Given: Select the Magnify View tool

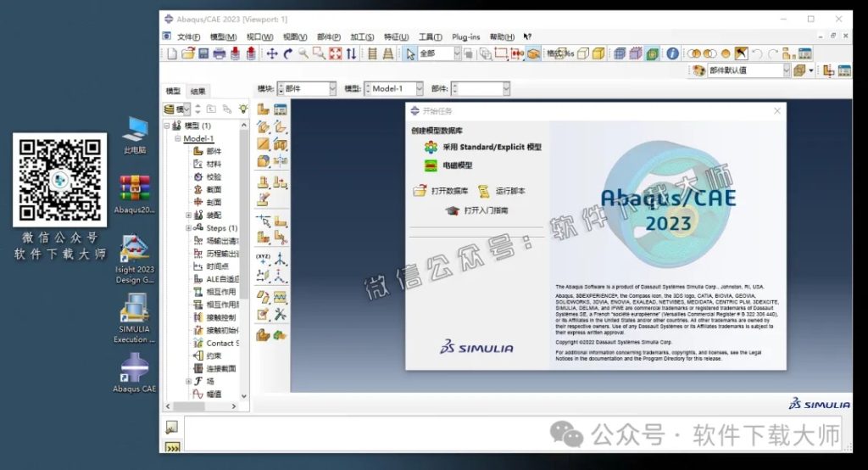Looking at the screenshot, I should point(303,53).
